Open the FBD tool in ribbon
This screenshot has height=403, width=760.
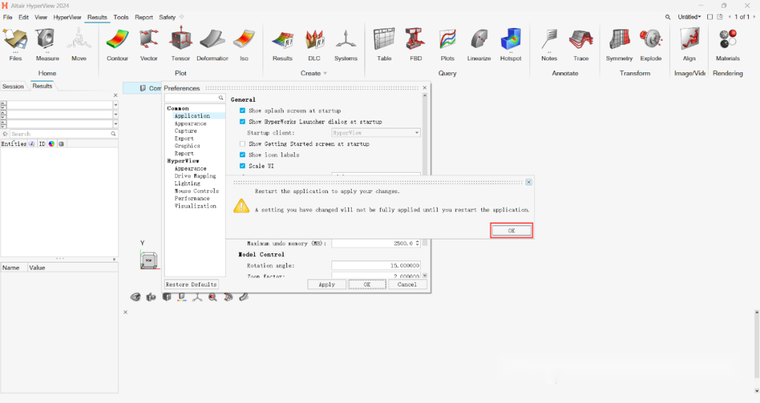point(415,40)
